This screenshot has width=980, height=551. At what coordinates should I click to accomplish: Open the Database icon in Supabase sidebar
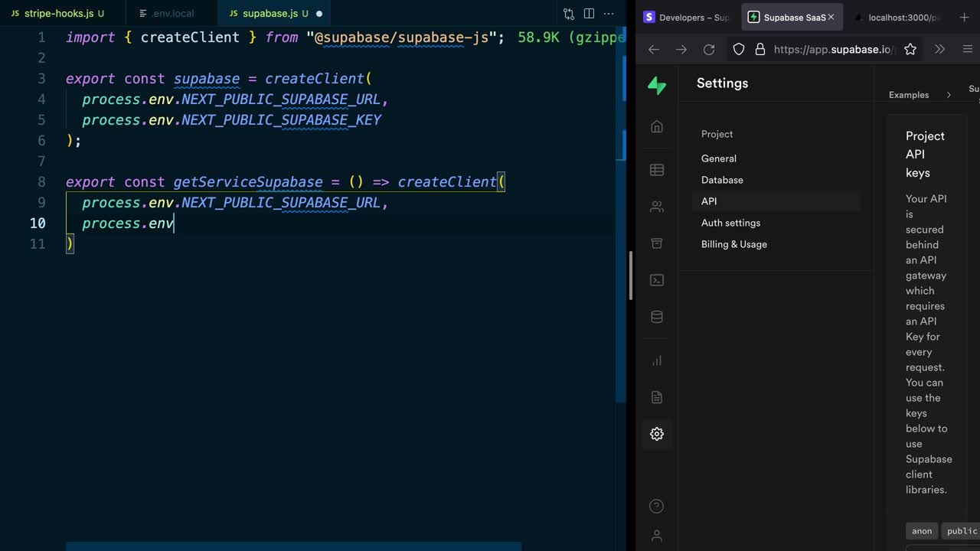tap(656, 317)
